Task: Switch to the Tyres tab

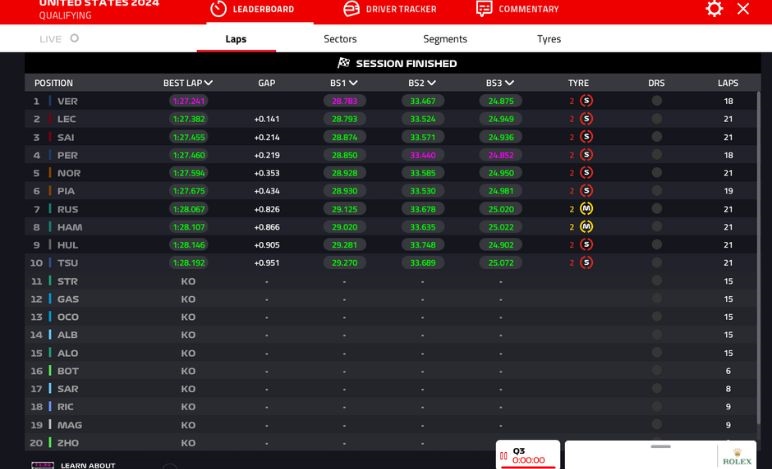Action: pos(549,39)
